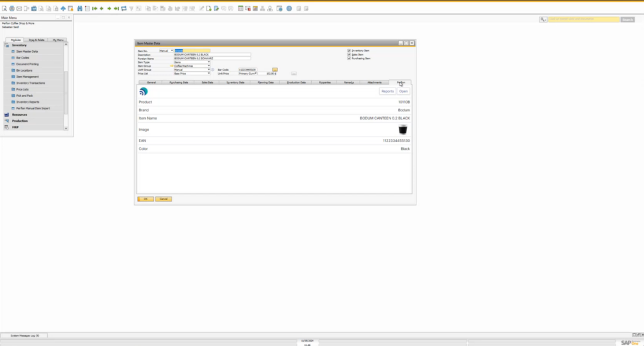Open the Item Group Coffee Machines dropdown

209,66
